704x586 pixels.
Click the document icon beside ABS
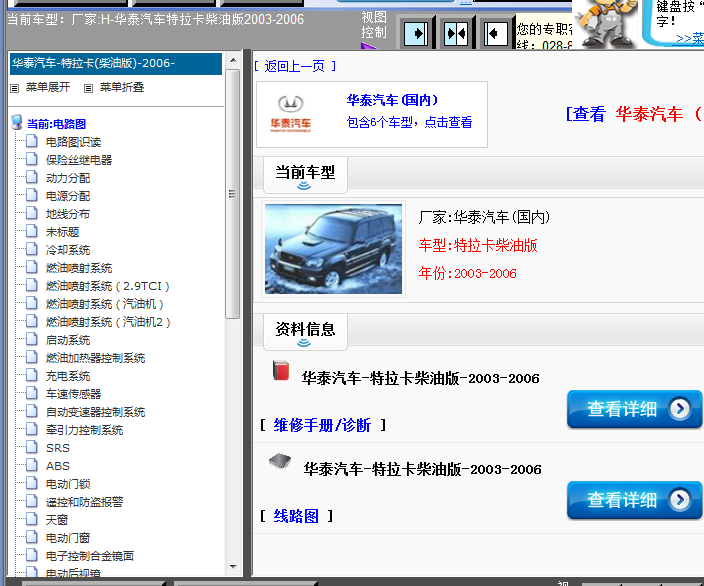[31, 465]
